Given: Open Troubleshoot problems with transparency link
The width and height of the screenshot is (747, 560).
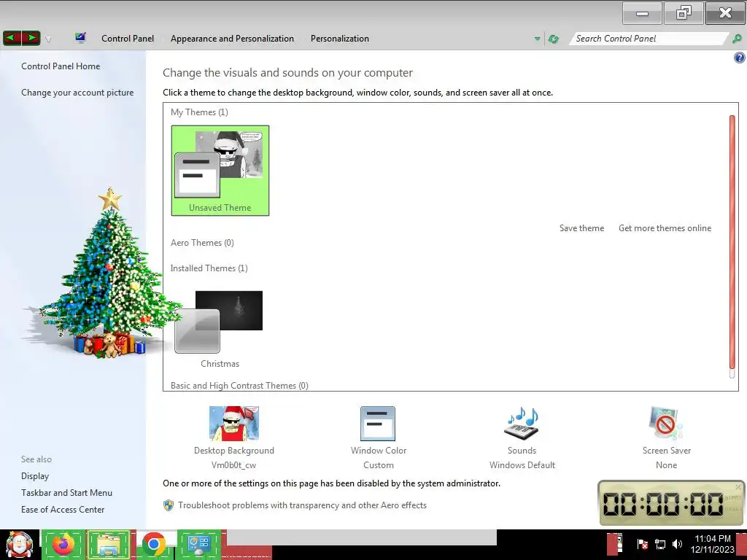Looking at the screenshot, I should coord(302,505).
